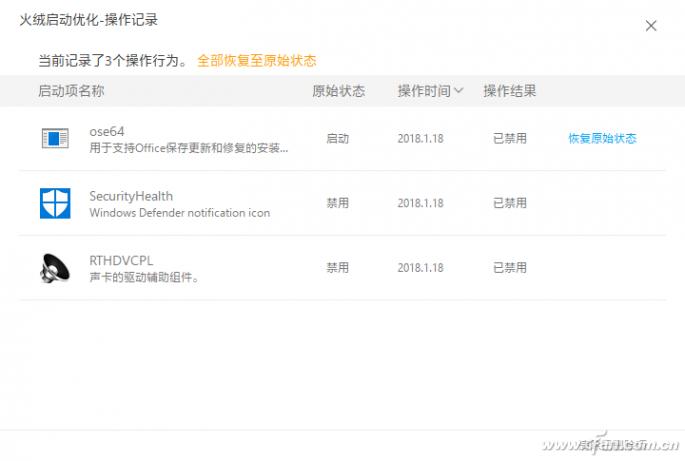Click the 原始状态 column header
Image resolution: width=685 pixels, height=461 pixels.
(x=339, y=91)
